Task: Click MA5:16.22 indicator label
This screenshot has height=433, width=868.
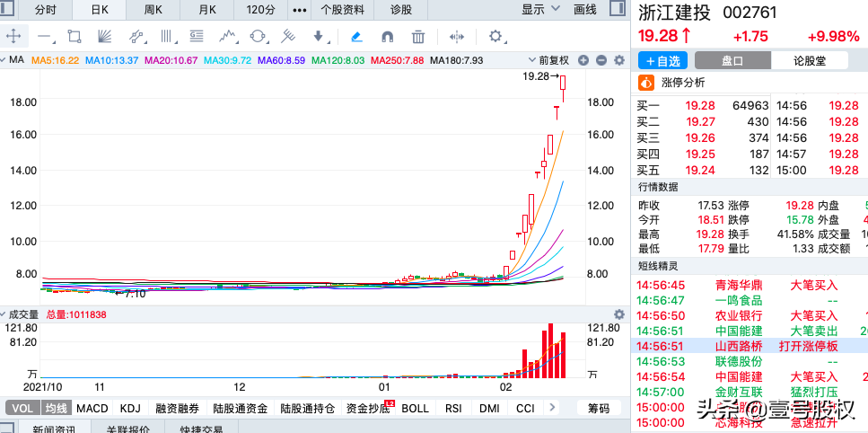Action: tap(56, 60)
